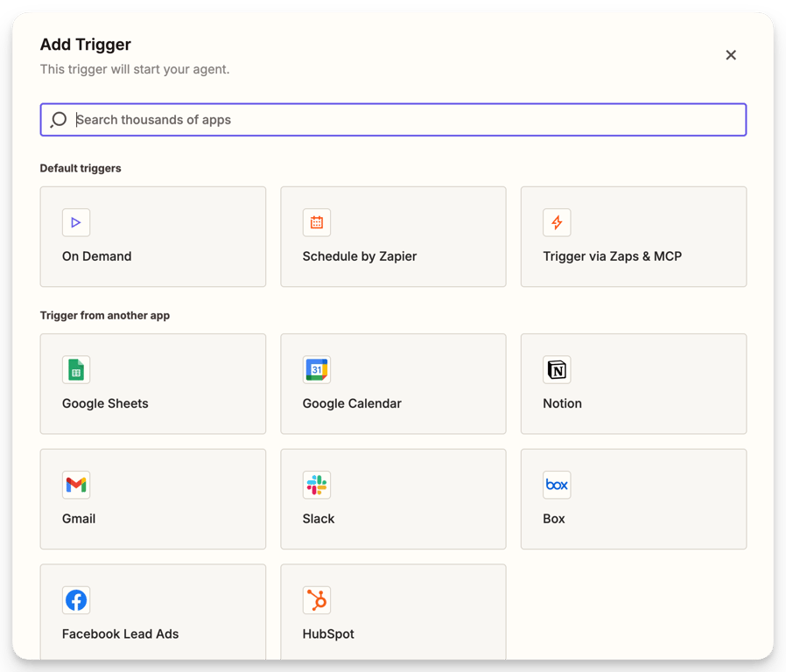Viewport: 786px width, 672px height.
Task: Click the Notion logo icon
Action: tap(557, 370)
